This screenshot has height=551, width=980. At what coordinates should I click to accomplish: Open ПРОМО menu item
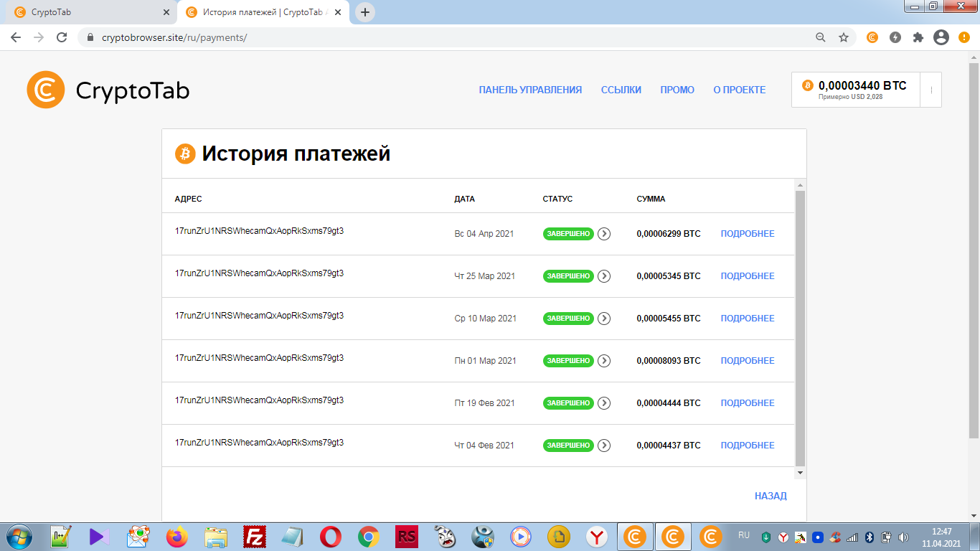[x=677, y=90]
